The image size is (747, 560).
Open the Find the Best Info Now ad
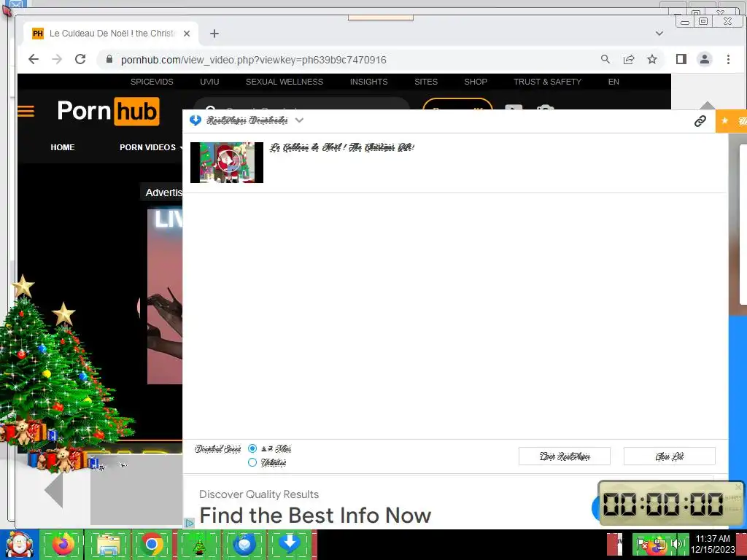[x=315, y=516]
